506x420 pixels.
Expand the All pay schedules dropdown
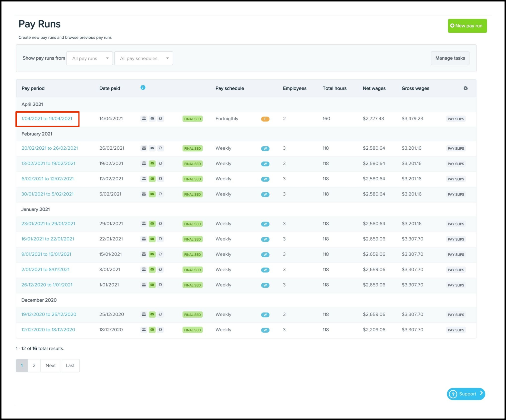click(x=144, y=58)
